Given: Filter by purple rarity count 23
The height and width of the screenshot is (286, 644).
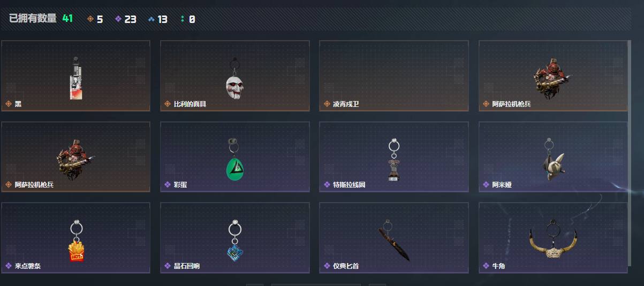Looking at the screenshot, I should 126,19.
